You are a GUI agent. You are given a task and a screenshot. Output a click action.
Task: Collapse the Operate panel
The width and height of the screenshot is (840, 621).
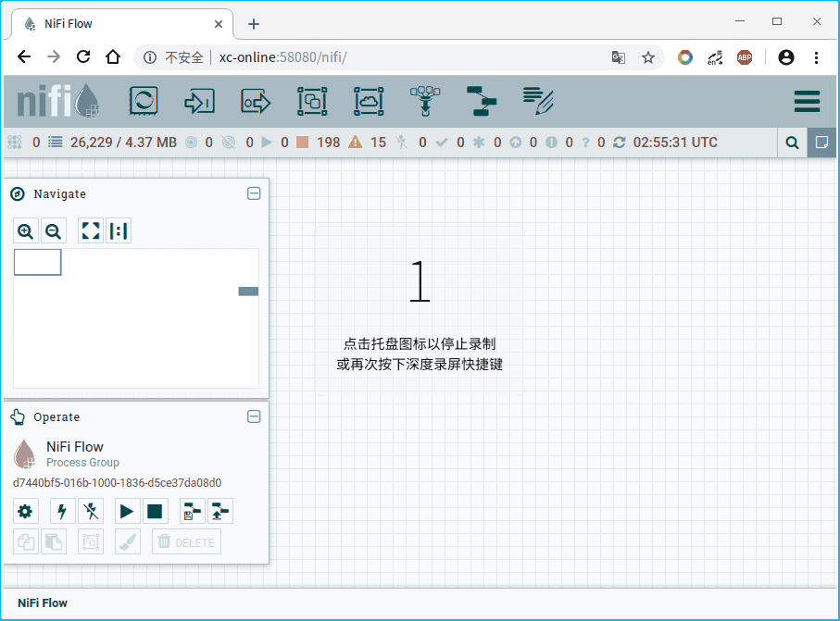coord(254,416)
